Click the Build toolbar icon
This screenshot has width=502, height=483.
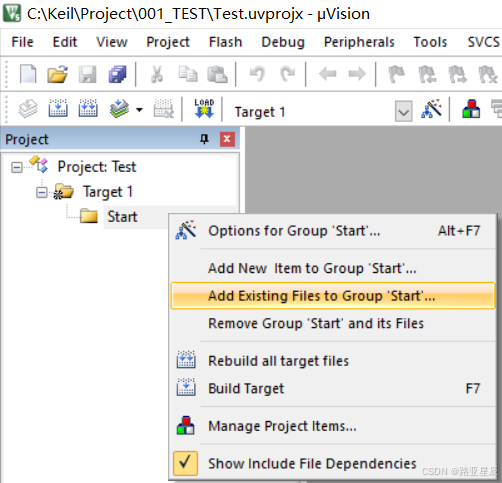(x=58, y=108)
